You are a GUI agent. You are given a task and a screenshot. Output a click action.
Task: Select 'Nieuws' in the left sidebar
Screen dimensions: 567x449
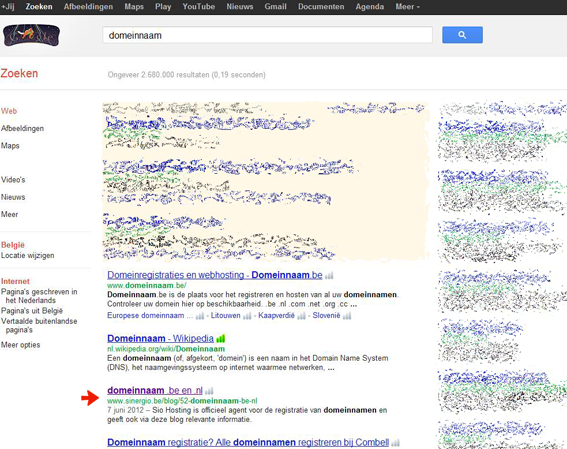coord(13,197)
